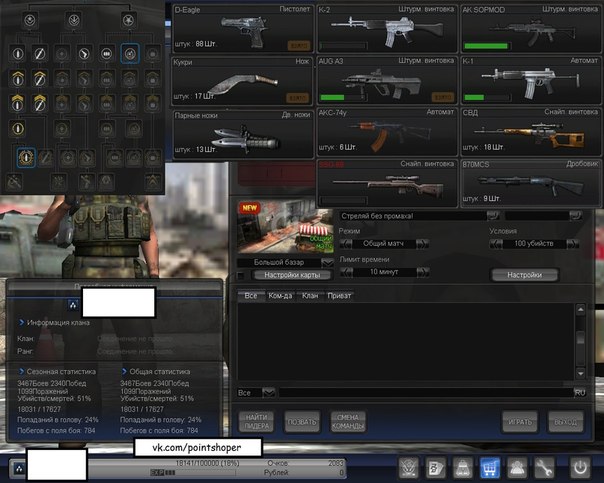This screenshot has width=604, height=483.
Task: Pick the bent-barrel skill icon without chevrons
Action: tap(84, 54)
